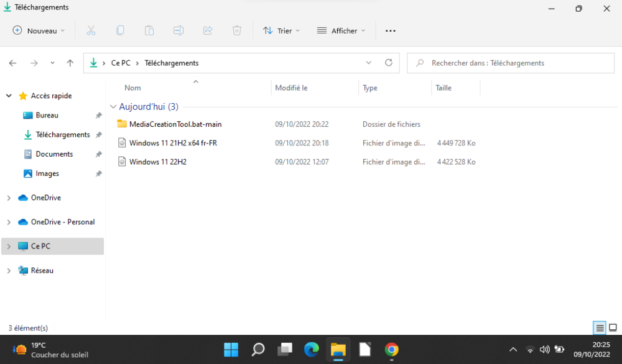This screenshot has height=364, width=622.
Task: Click the 4 449 728 Ko size value
Action: click(x=456, y=143)
